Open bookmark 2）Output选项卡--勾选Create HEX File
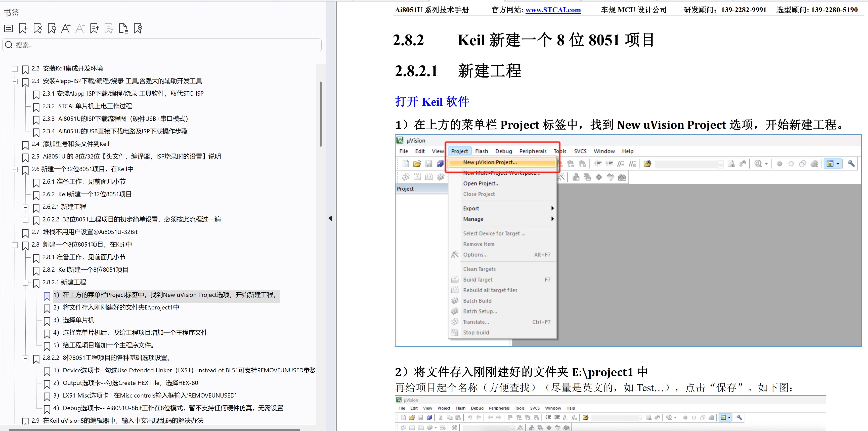The image size is (868, 431). point(126,383)
